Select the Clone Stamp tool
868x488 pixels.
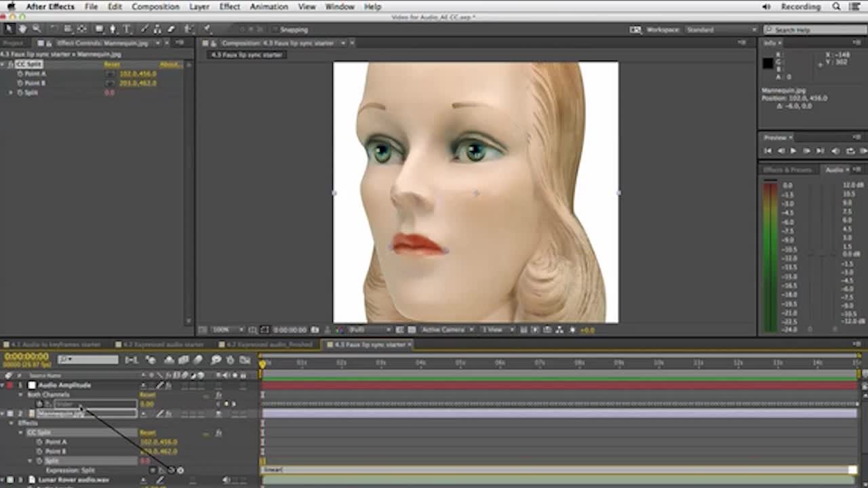(x=157, y=29)
